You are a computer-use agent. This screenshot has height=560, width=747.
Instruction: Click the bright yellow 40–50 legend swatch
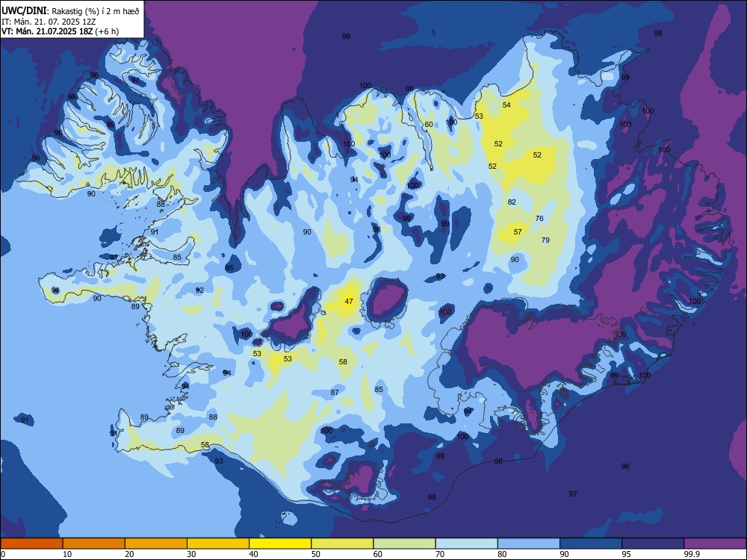coord(280,544)
